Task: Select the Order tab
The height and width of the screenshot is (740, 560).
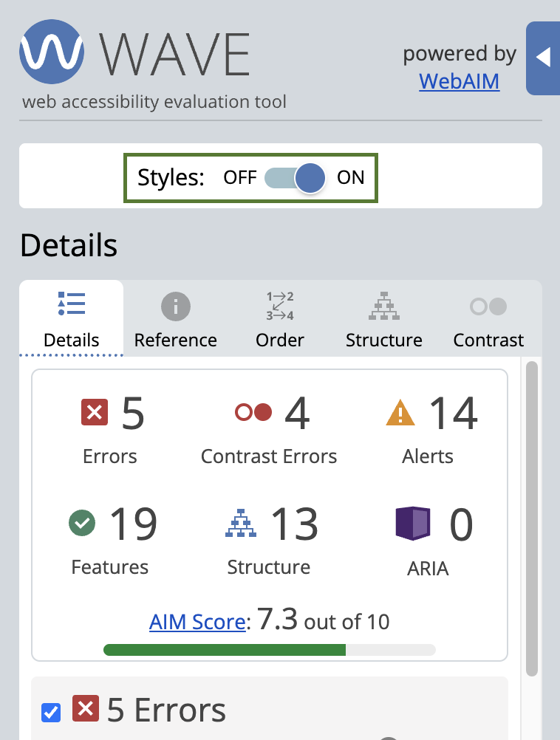Action: point(280,319)
